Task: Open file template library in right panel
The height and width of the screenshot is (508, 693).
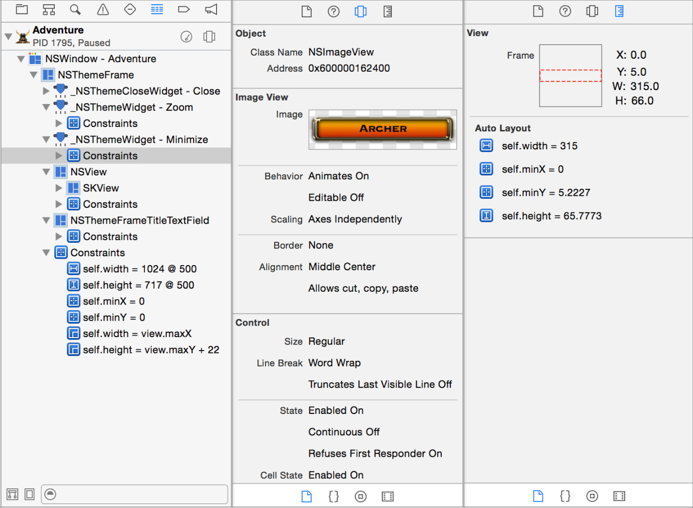Action: (538, 496)
